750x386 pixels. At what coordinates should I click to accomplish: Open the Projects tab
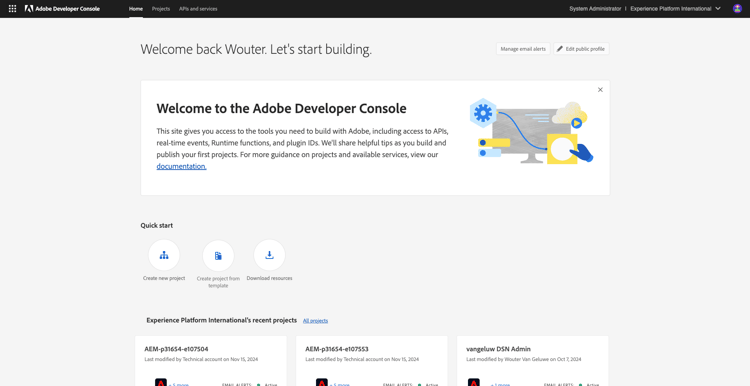161,9
